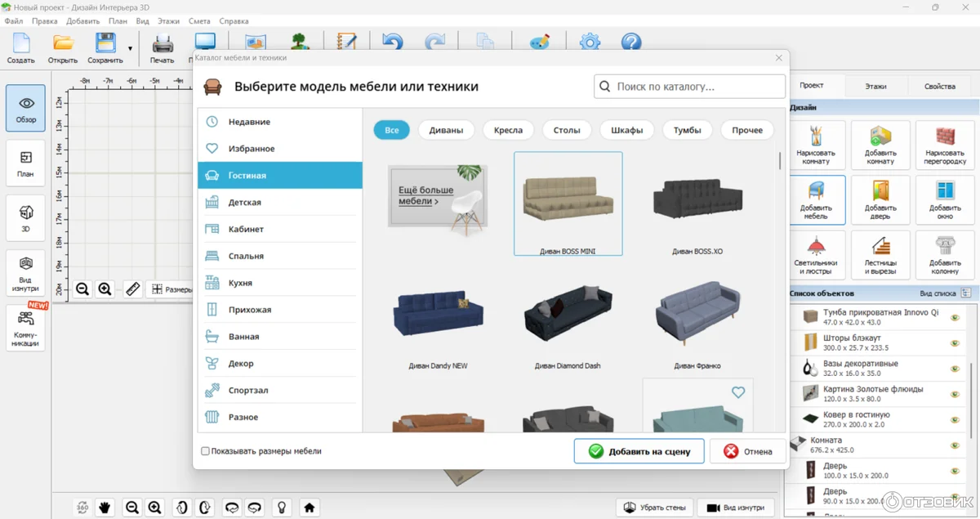Click the paint palette toolbar icon
Screen dimensions: 980x519
coord(540,43)
